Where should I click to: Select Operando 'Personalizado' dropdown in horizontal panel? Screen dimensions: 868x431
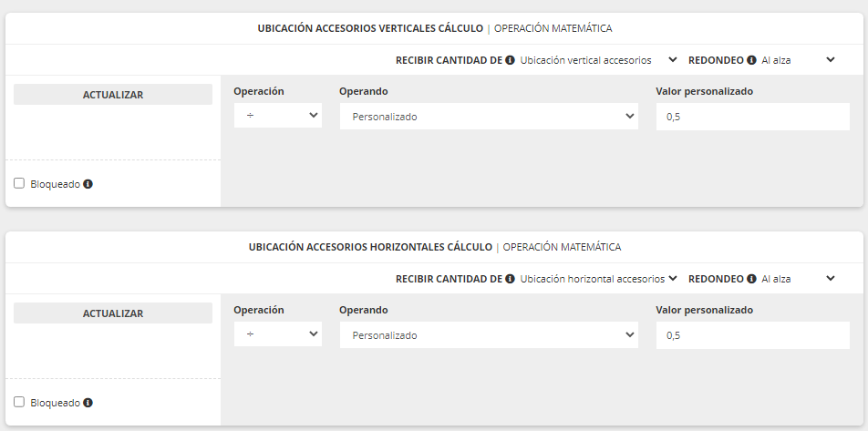(489, 335)
